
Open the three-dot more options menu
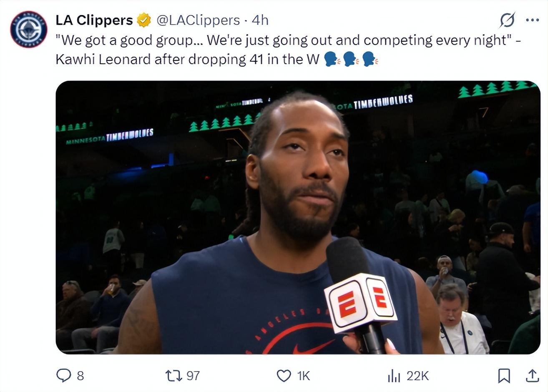click(x=532, y=20)
